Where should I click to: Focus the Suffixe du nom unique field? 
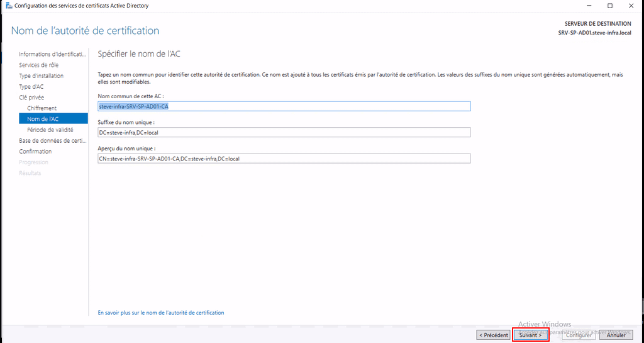[284, 132]
